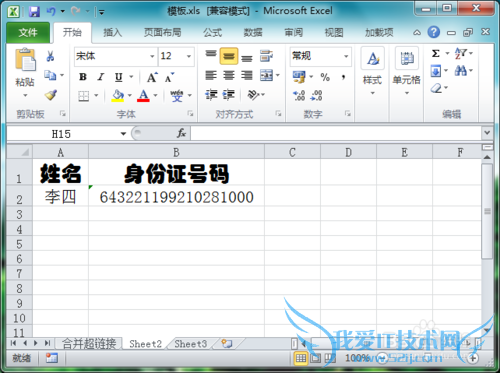Click the Paste clipboard icon
Viewport: 500px width, 373px height.
click(25, 60)
